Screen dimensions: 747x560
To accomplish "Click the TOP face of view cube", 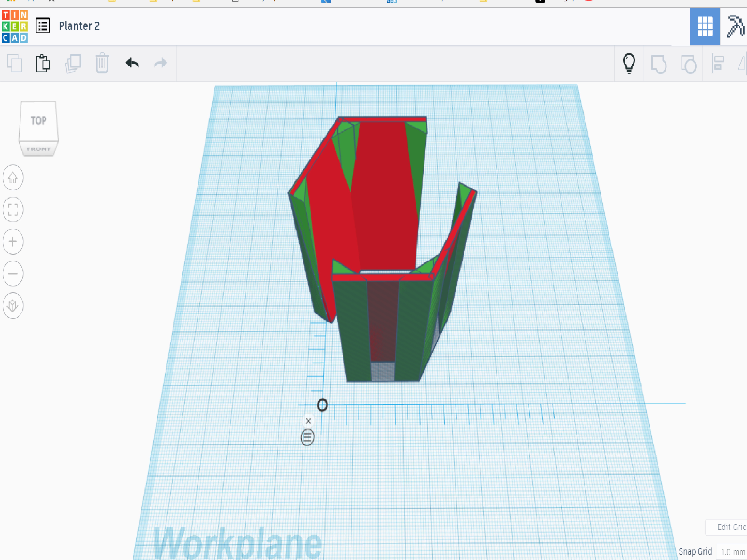I will [x=38, y=121].
